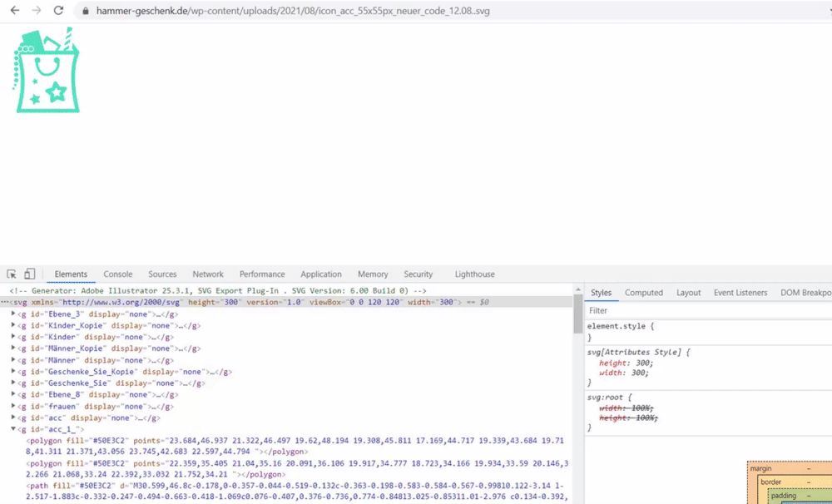Expand the Geschenke_Sie_Kopie group node
832x504 pixels.
tap(13, 372)
